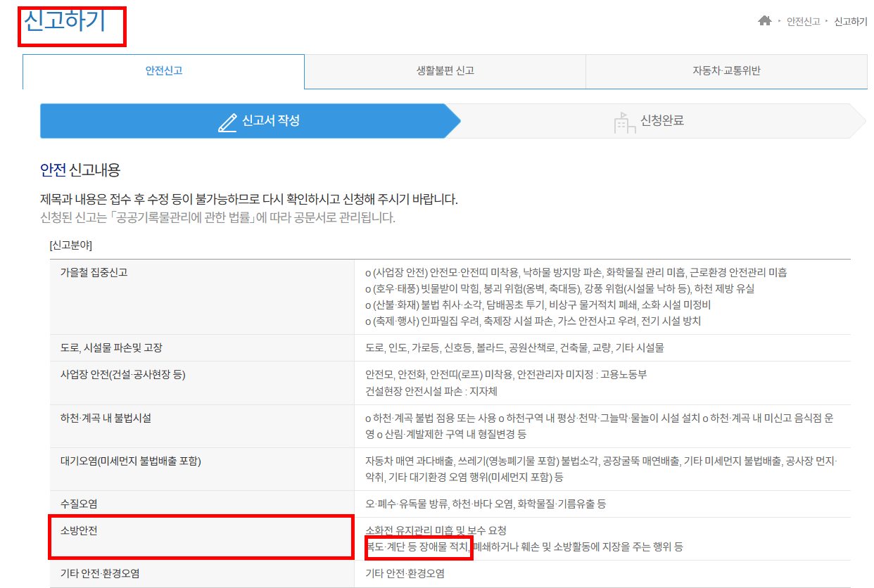Image resolution: width=874 pixels, height=588 pixels.
Task: Click the 오·폐수·유독물 방류 description
Action: click(x=485, y=504)
